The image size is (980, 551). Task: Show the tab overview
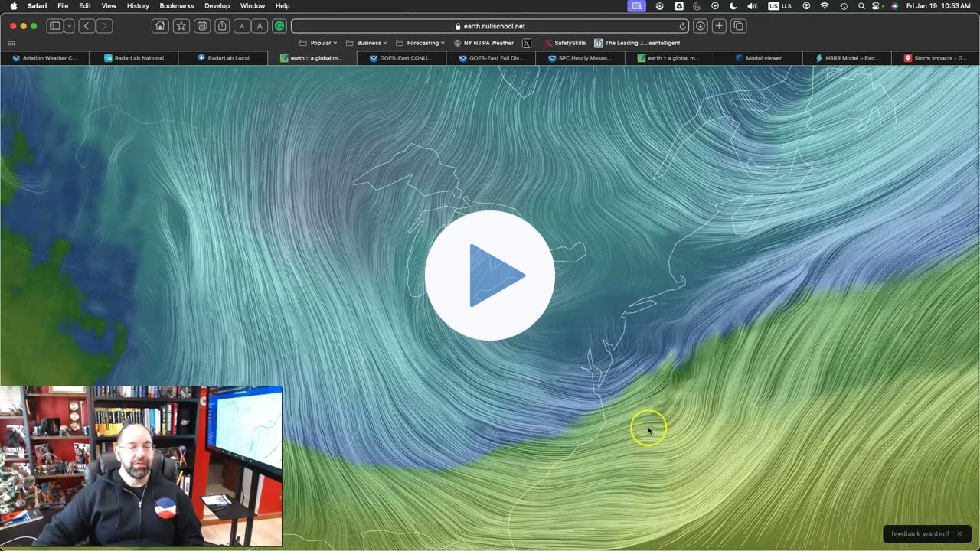point(738,26)
